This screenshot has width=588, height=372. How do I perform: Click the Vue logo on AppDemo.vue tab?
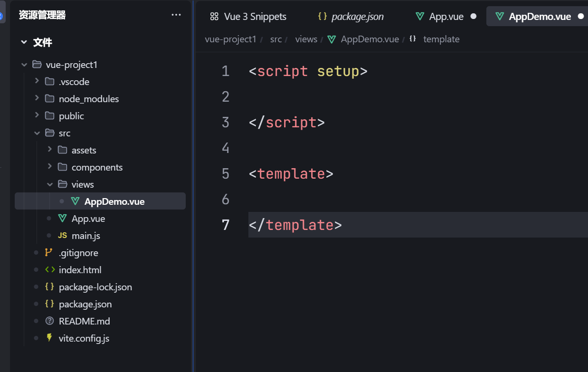pos(500,16)
